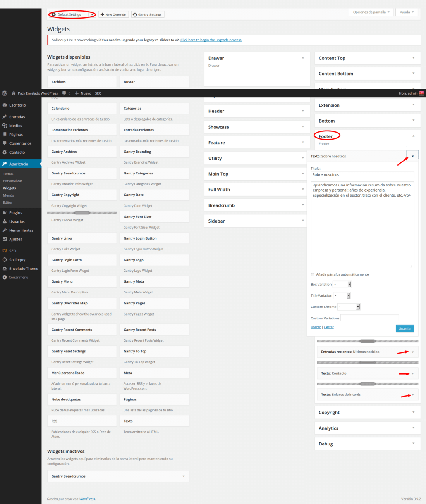The image size is (426, 504).
Task: Select Widgets submenu item
Action: click(10, 188)
